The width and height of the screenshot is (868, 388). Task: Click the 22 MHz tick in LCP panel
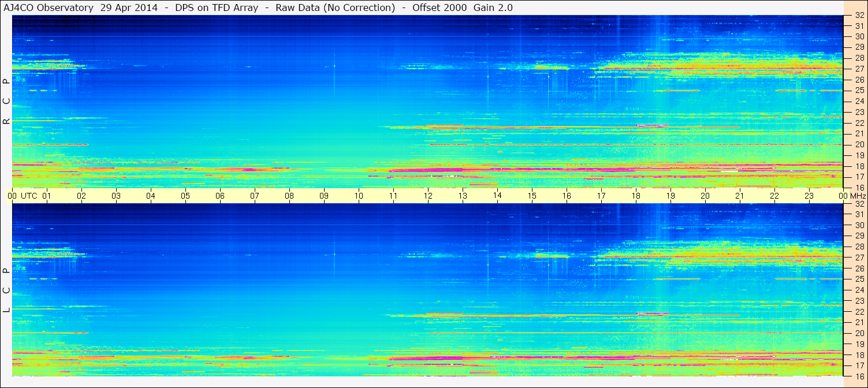click(x=859, y=312)
